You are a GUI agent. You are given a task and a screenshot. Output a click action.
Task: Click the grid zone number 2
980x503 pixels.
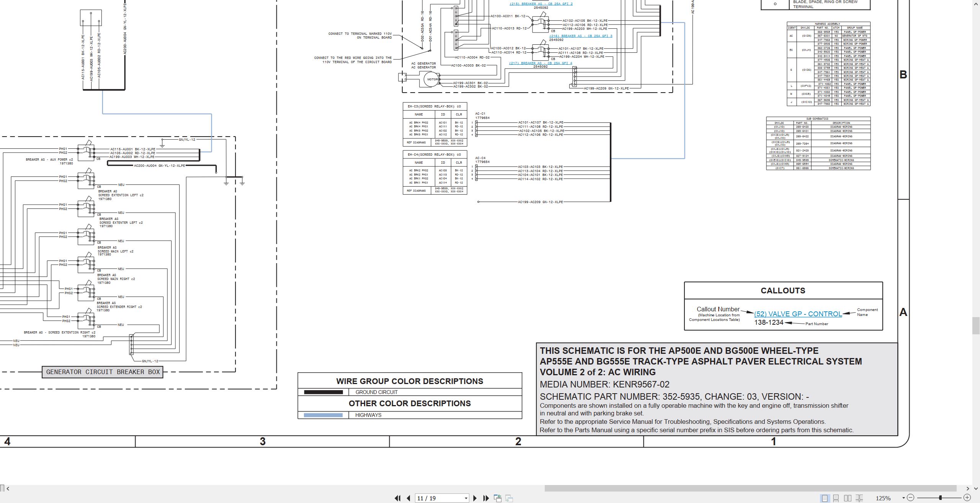[x=518, y=442]
